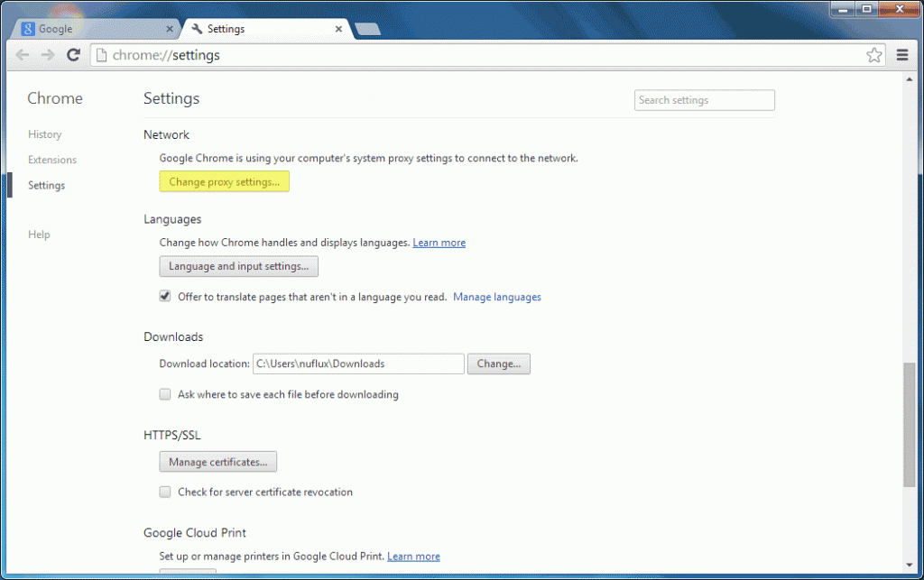Click the Change proxy settings button

224,182
